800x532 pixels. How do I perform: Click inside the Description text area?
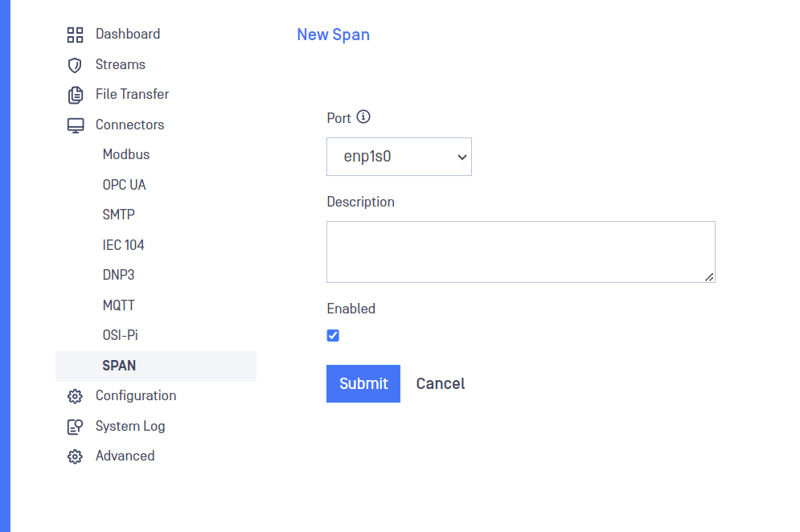pos(521,252)
